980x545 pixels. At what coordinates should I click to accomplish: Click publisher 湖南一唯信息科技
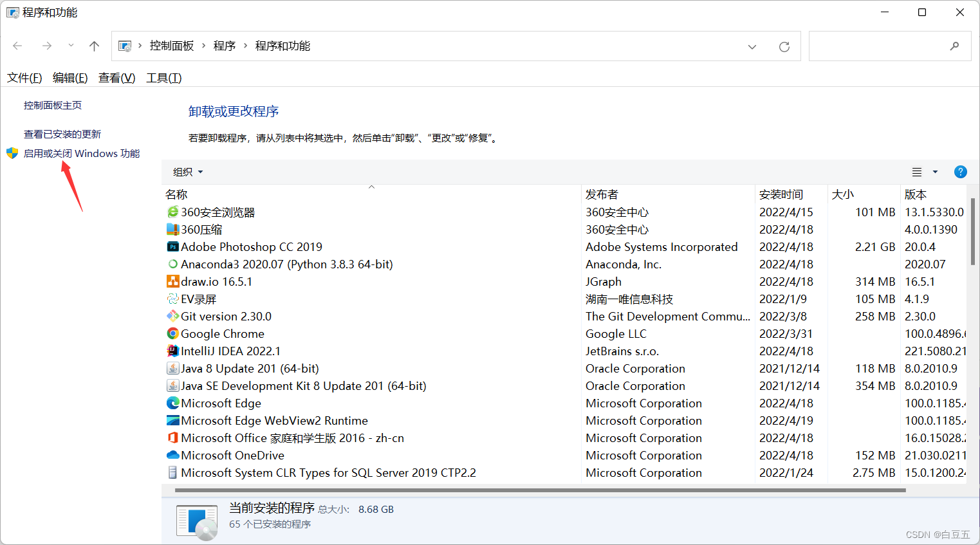(x=629, y=299)
